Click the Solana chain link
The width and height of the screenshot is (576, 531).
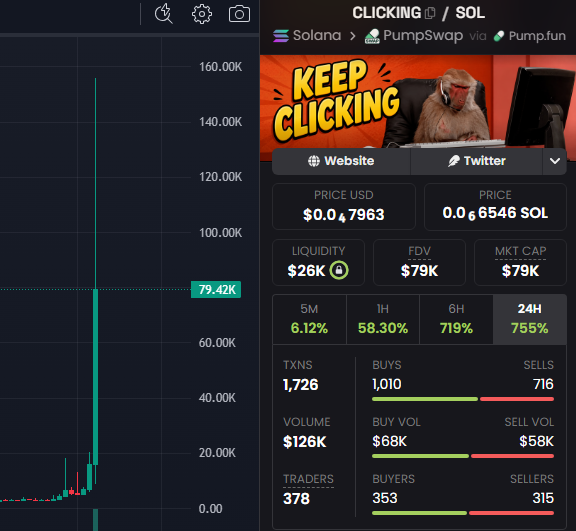(x=307, y=36)
